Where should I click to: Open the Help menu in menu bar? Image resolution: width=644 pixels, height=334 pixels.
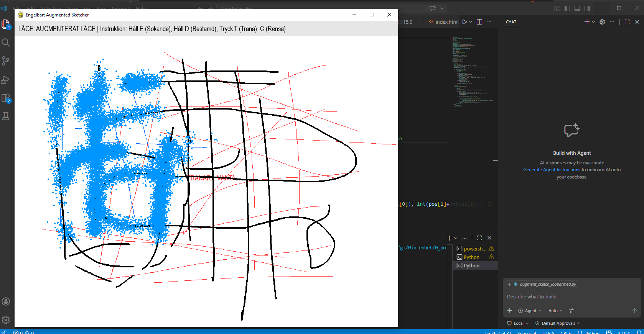(x=141, y=8)
